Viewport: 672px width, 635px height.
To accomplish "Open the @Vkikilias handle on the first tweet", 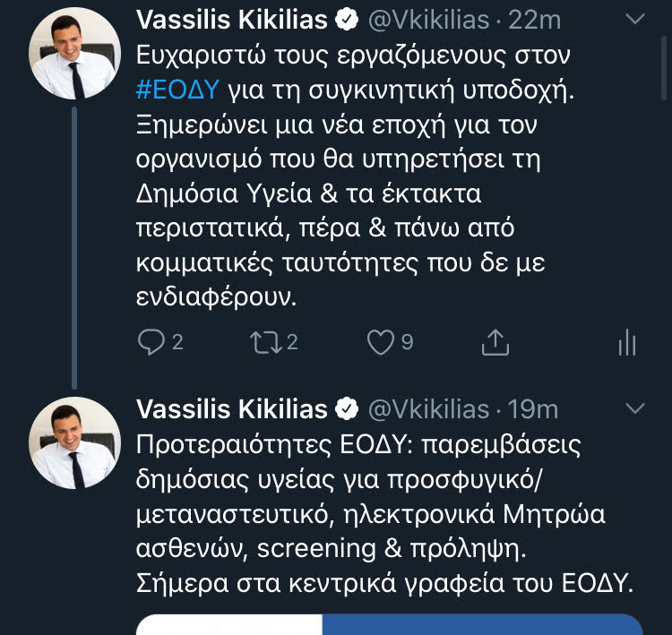I will click(429, 20).
